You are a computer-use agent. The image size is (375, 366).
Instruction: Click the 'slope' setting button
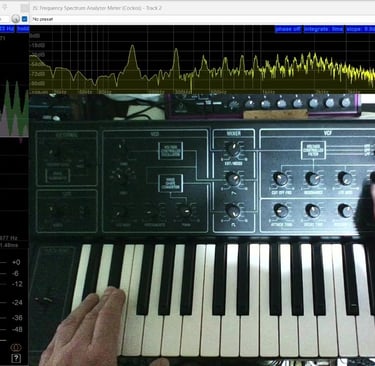point(360,29)
